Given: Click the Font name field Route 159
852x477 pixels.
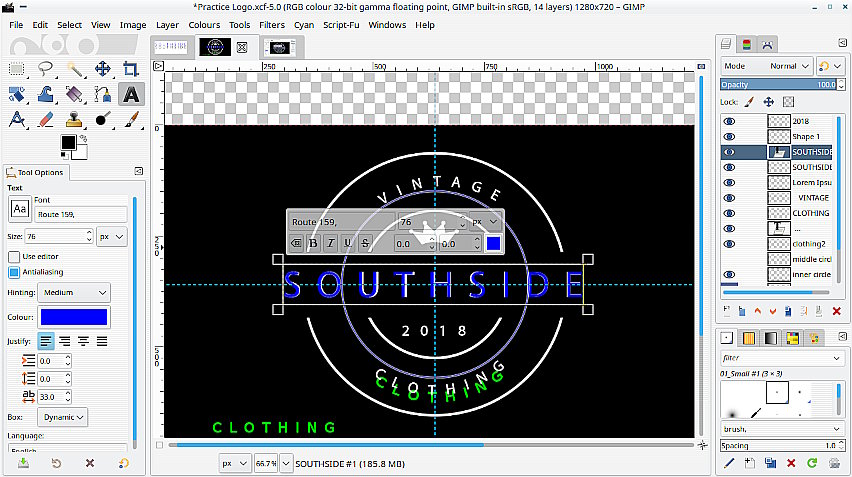Looking at the screenshot, I should (81, 215).
